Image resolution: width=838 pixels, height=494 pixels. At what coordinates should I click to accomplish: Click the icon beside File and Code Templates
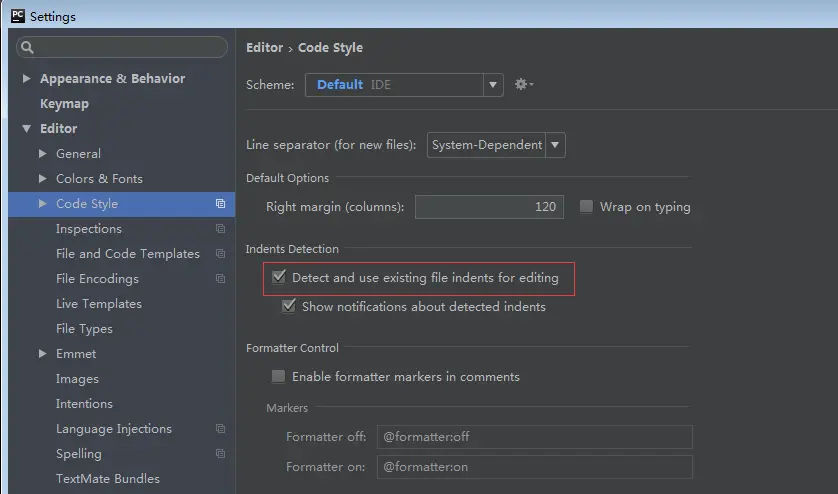220,253
